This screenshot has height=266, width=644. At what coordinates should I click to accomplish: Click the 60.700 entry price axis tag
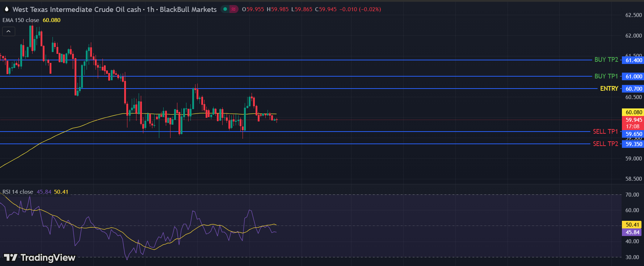pyautogui.click(x=634, y=89)
